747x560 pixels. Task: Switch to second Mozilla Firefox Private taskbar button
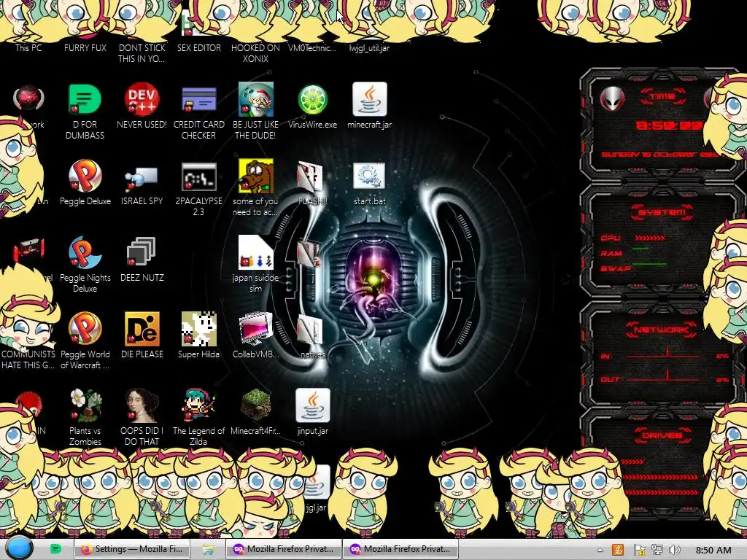coord(400,549)
